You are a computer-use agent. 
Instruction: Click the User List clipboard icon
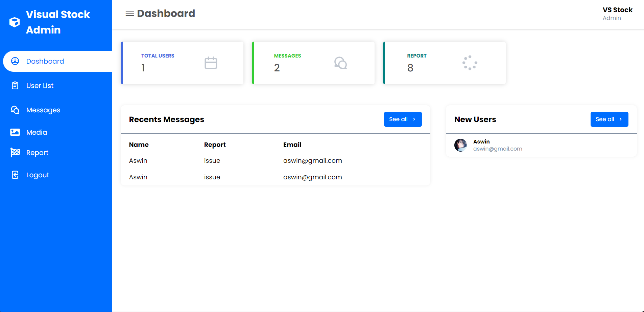coord(15,86)
